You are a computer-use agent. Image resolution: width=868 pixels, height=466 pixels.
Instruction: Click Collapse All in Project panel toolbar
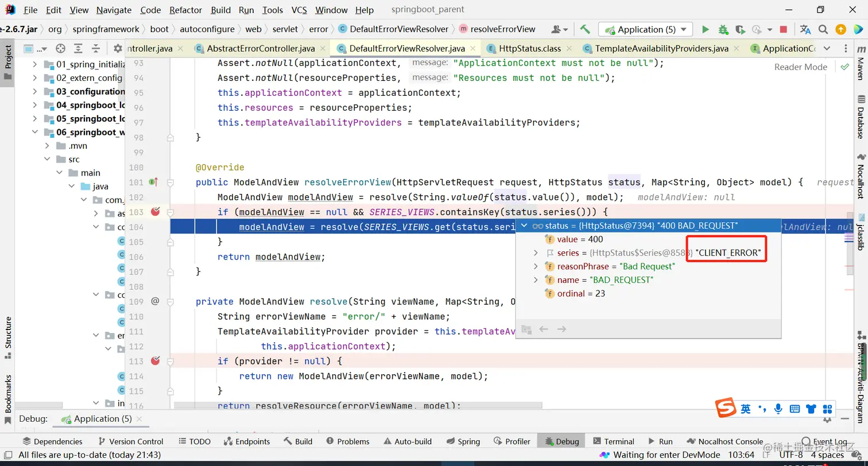click(x=96, y=49)
